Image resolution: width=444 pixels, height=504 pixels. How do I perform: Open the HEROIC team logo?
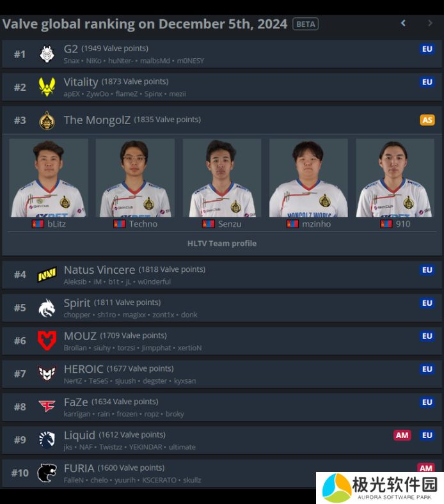point(47,374)
